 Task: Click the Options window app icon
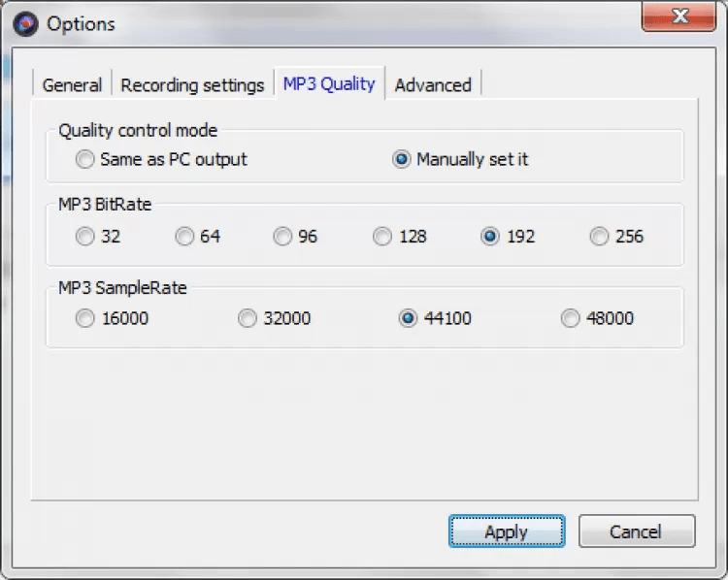[27, 24]
